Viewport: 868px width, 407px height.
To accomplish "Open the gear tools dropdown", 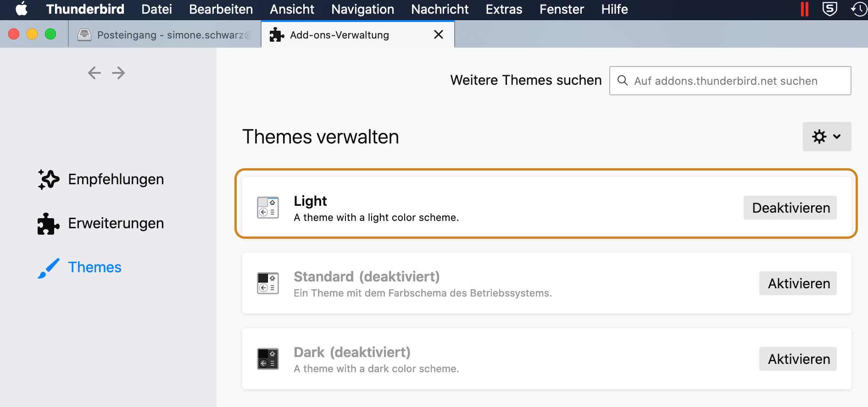I will (x=827, y=137).
